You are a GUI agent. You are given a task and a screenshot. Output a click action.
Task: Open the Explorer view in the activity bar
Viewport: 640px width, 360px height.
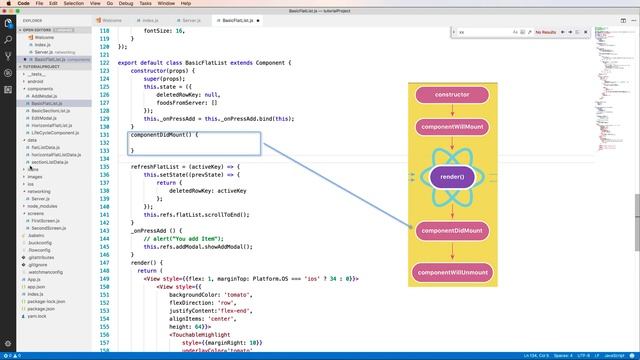coord(8,23)
